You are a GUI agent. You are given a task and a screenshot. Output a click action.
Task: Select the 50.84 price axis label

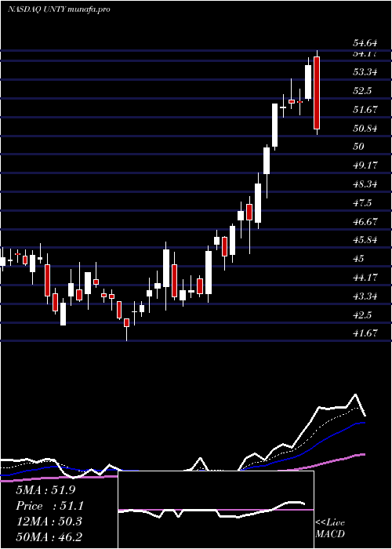[365, 129]
